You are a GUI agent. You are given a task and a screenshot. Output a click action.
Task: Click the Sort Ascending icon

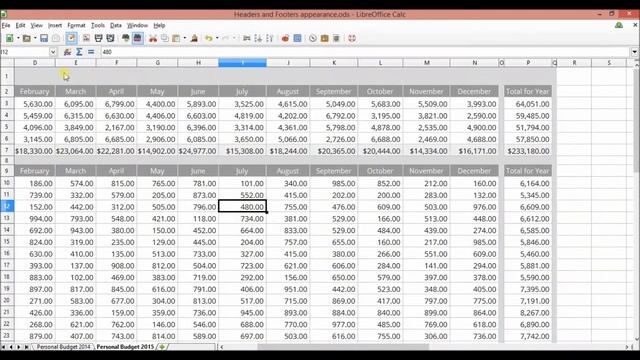coord(258,38)
